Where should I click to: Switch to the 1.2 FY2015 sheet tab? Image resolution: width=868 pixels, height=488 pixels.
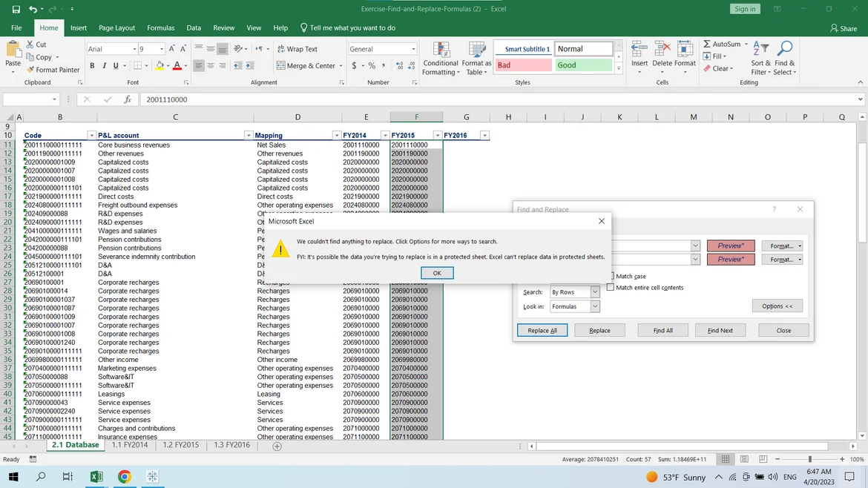pos(180,445)
